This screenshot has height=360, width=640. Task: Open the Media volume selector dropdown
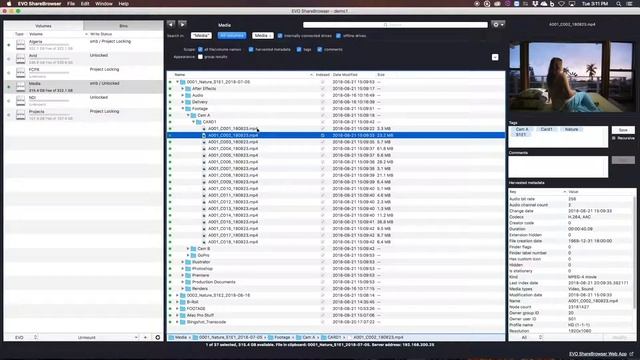coord(262,36)
